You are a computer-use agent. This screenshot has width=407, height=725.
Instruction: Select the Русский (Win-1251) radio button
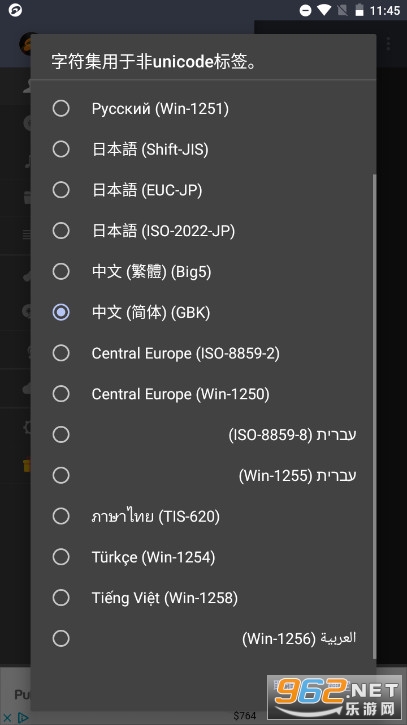coord(204,109)
